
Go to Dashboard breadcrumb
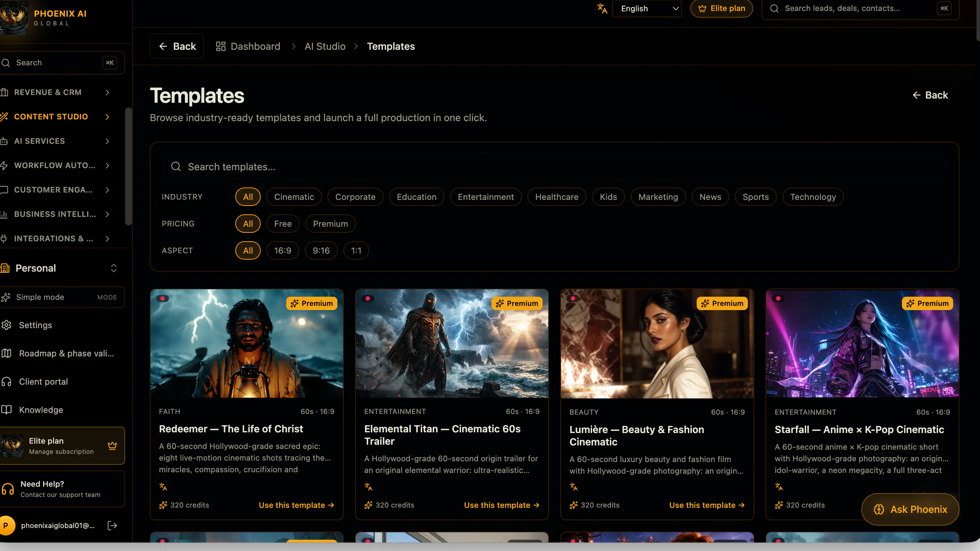[x=248, y=46]
